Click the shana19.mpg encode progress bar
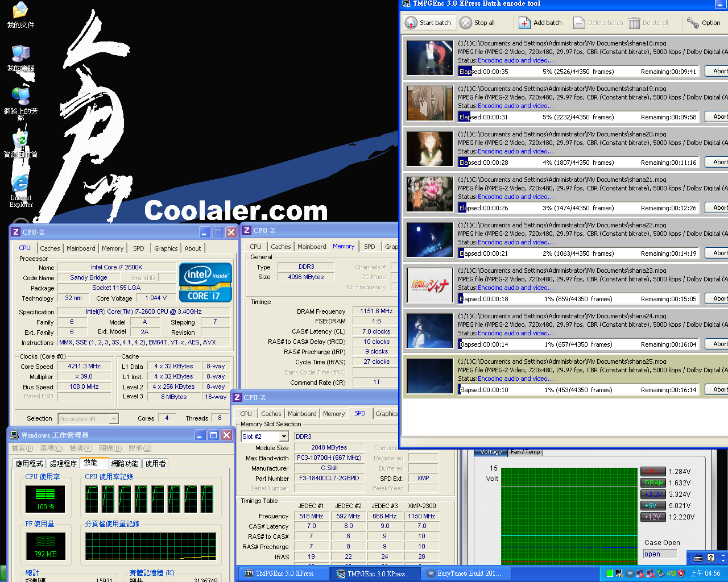 578,117
